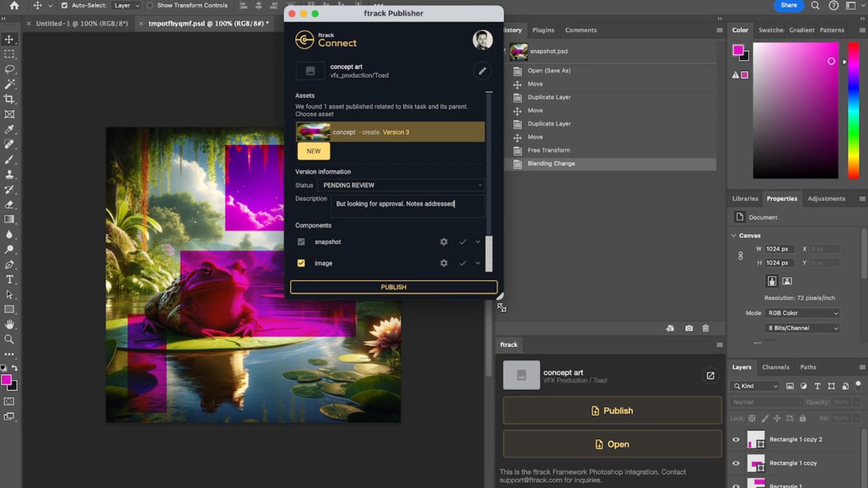Select the Zoom tool
Screen dimensions: 868x488
pos(9,339)
